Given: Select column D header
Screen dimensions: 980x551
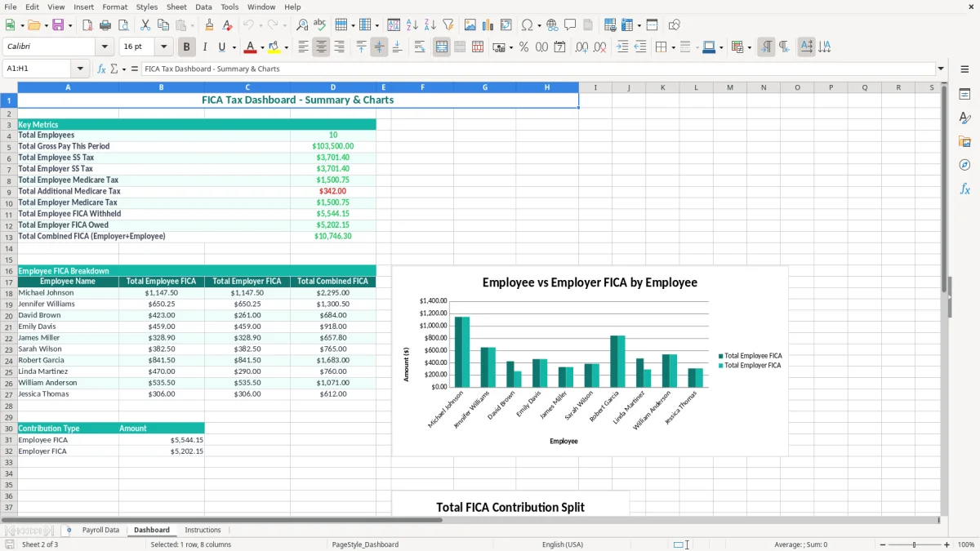Looking at the screenshot, I should [333, 87].
